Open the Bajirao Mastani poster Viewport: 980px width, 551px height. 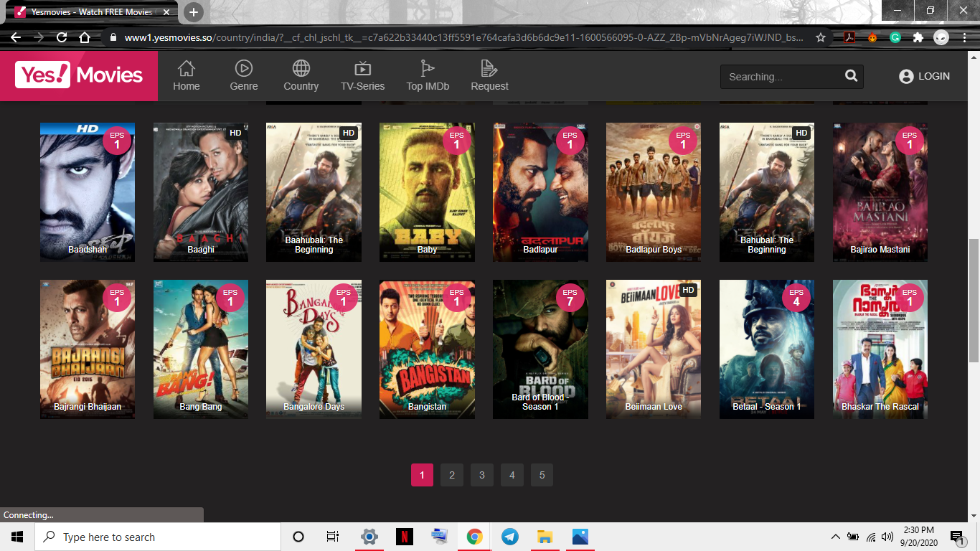click(880, 192)
